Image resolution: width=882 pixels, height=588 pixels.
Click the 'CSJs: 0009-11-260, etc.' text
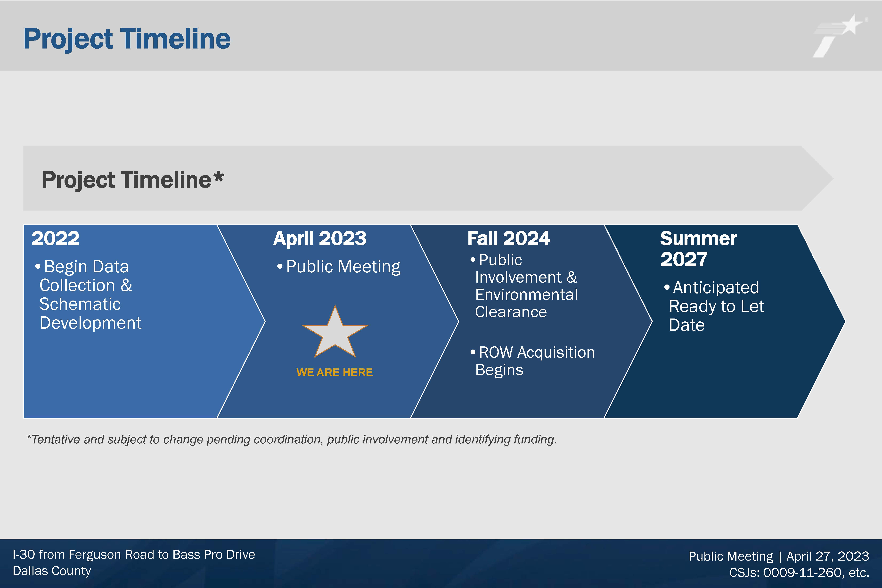point(799,573)
